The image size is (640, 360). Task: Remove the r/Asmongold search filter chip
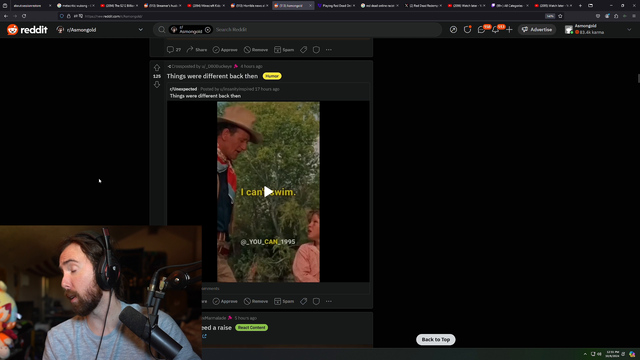click(208, 30)
